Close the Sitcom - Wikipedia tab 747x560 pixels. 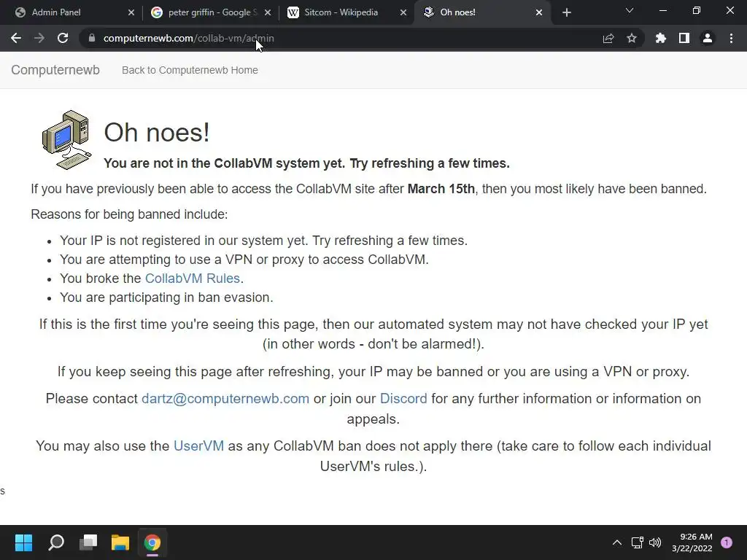[403, 12]
